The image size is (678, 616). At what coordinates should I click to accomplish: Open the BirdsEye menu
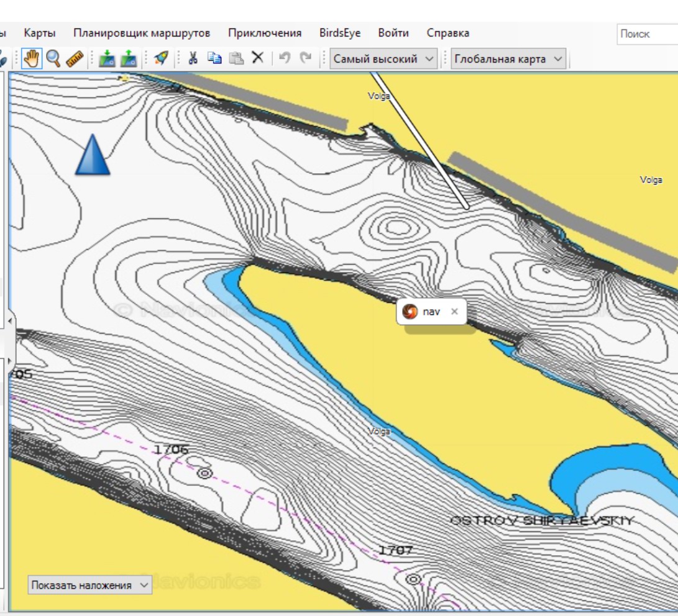(340, 33)
